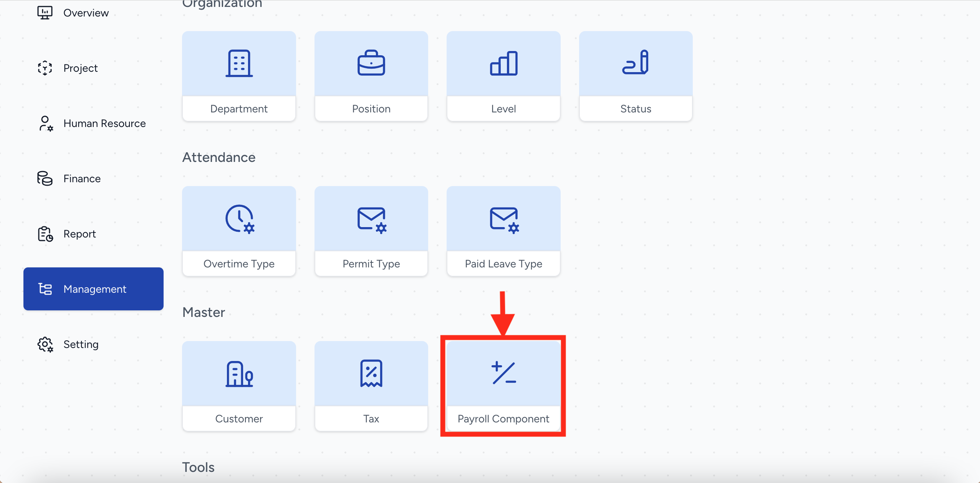Open the Customer building icon

[239, 374]
